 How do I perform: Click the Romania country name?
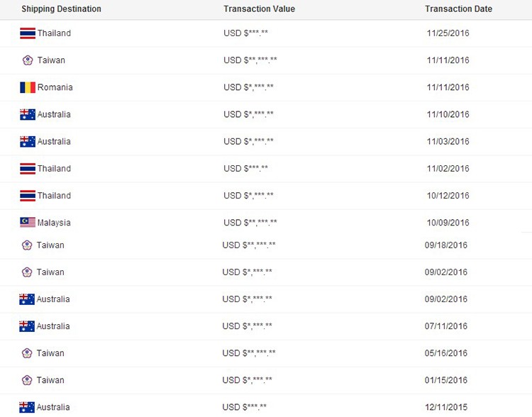click(x=55, y=87)
